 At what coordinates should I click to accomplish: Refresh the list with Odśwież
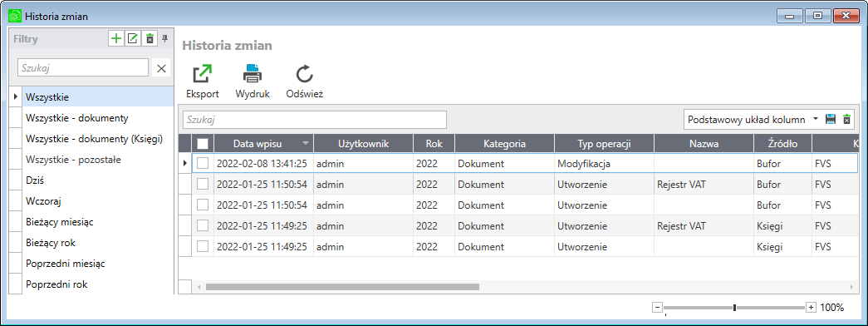(305, 82)
